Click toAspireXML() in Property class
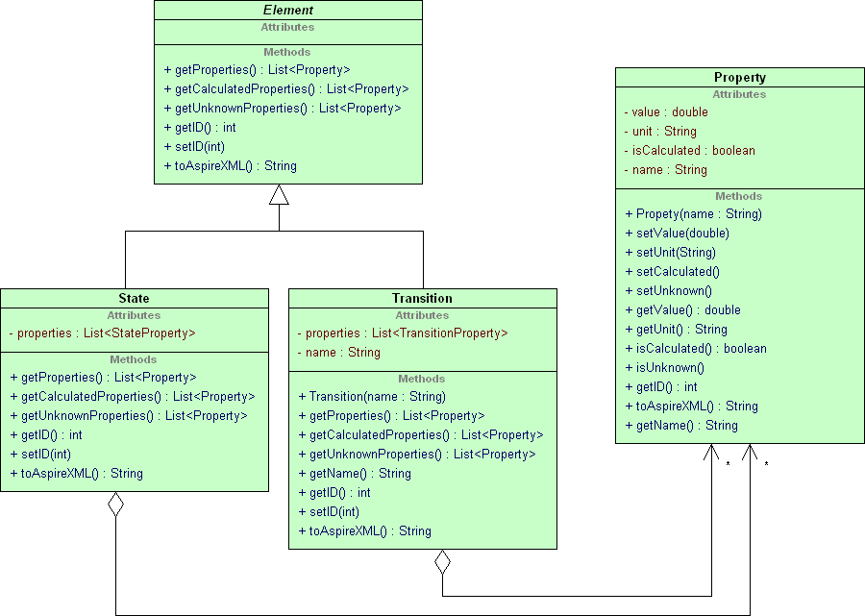865x616 pixels. tap(691, 407)
